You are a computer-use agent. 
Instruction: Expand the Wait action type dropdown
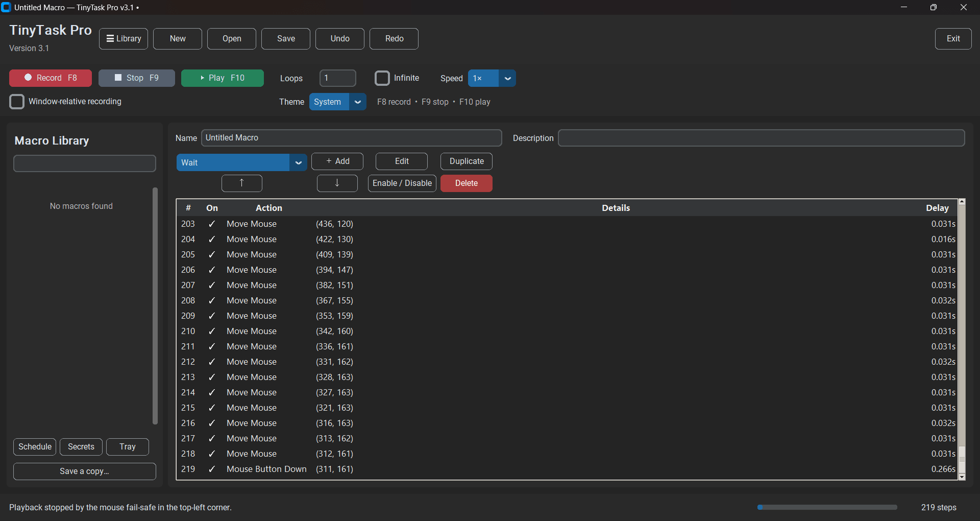pyautogui.click(x=241, y=162)
